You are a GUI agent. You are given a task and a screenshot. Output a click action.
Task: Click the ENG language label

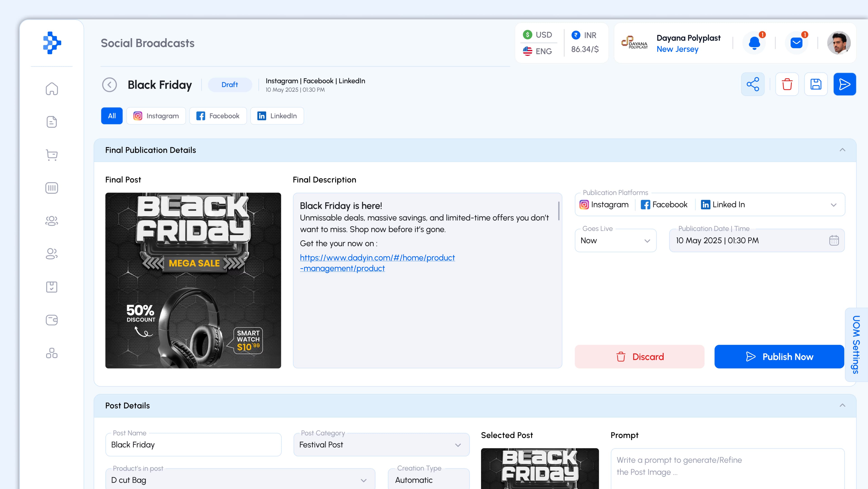[x=544, y=51]
